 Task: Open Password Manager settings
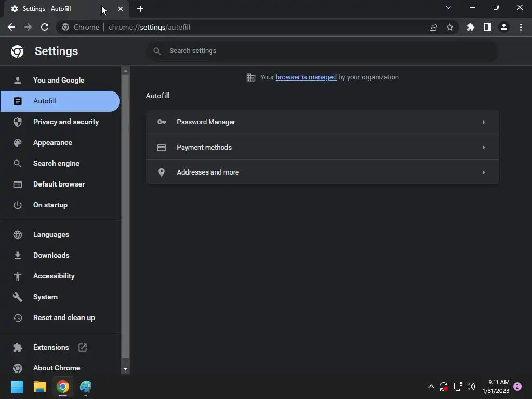(322, 122)
